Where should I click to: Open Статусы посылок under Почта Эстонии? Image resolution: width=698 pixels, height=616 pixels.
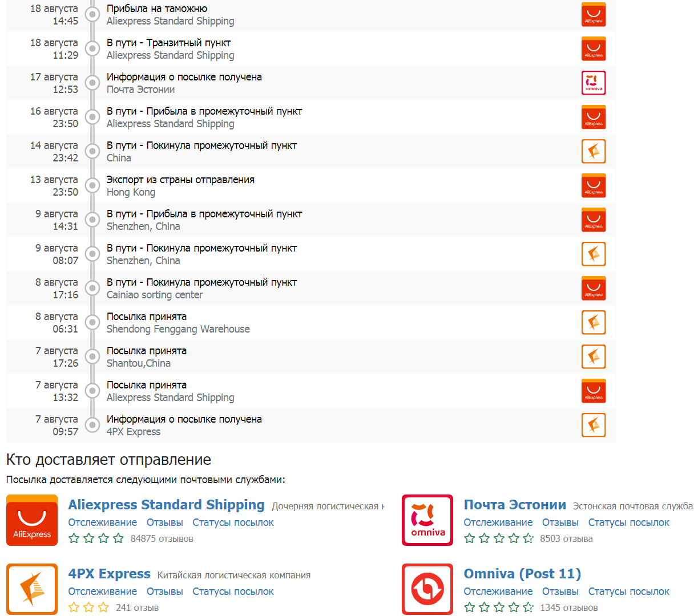pyautogui.click(x=629, y=522)
